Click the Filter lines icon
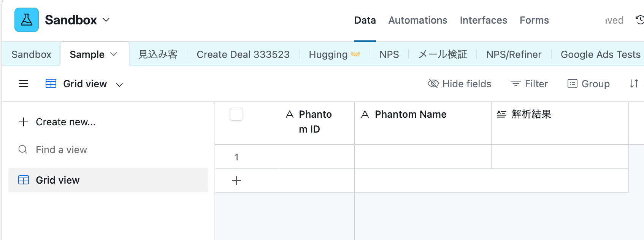Viewport: 644px width, 240px height. (x=516, y=84)
